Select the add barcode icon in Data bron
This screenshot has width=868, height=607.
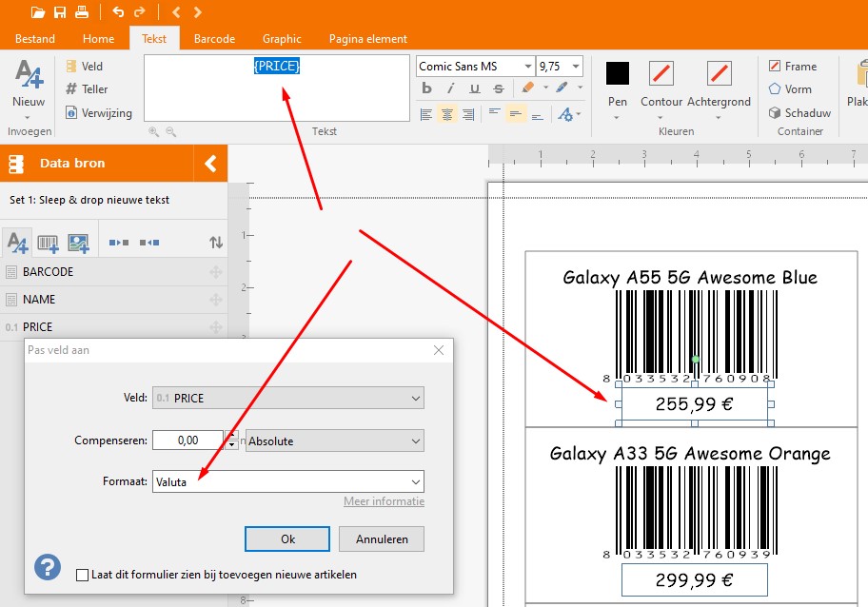48,243
